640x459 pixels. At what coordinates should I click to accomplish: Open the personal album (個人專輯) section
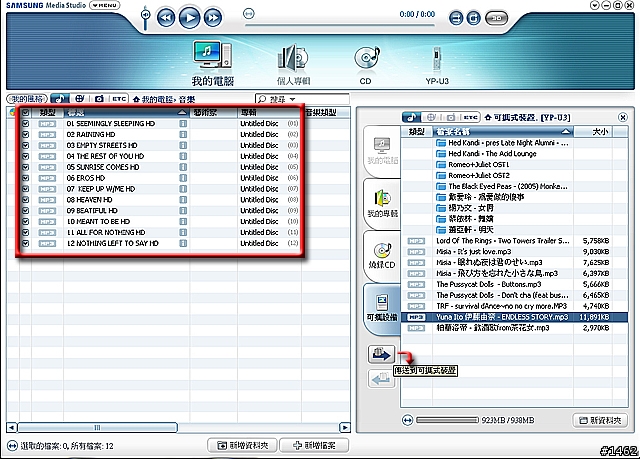(293, 64)
